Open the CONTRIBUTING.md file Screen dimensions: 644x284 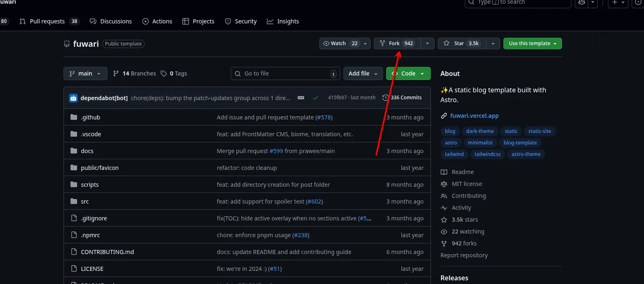[107, 252]
